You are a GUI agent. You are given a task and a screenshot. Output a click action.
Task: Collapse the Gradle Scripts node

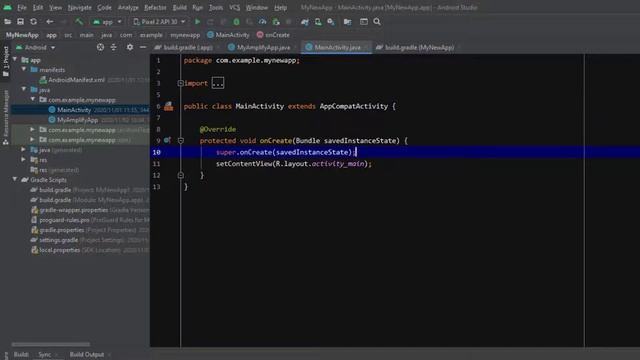coord(15,180)
